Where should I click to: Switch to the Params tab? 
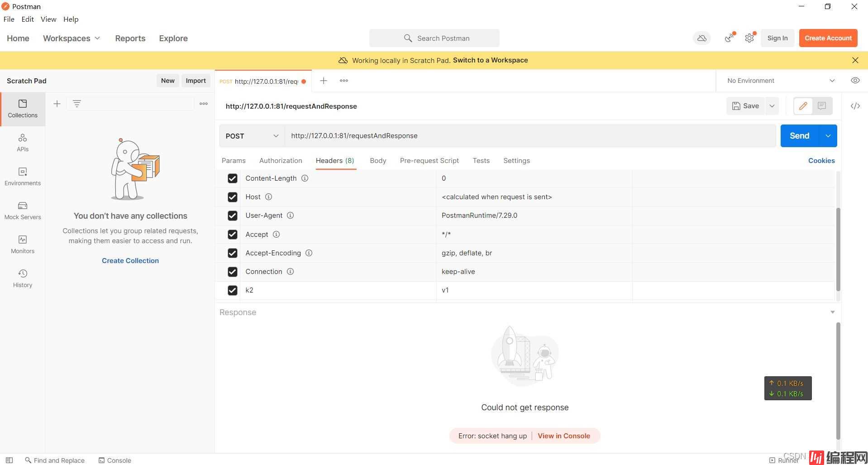(x=234, y=161)
